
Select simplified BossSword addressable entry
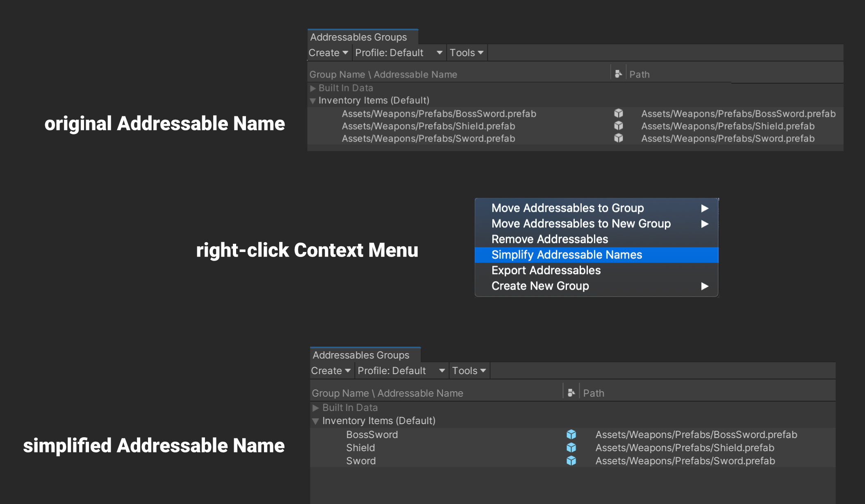tap(372, 434)
